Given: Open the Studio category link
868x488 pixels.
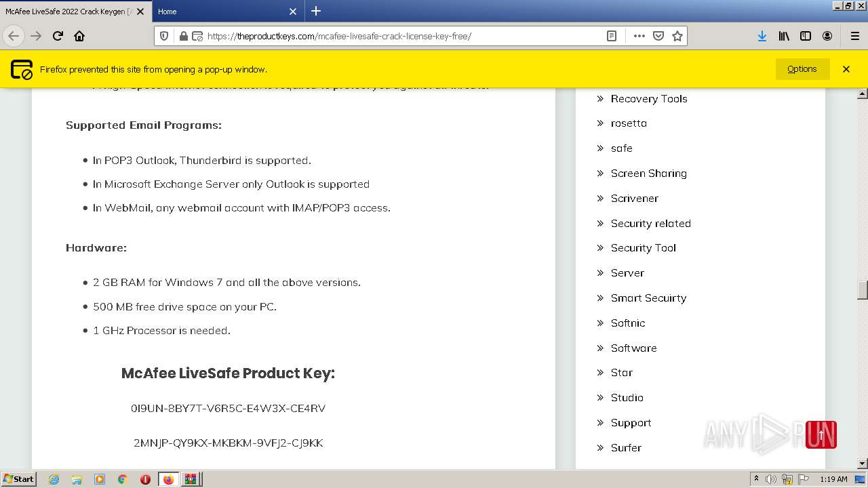Looking at the screenshot, I should point(627,398).
